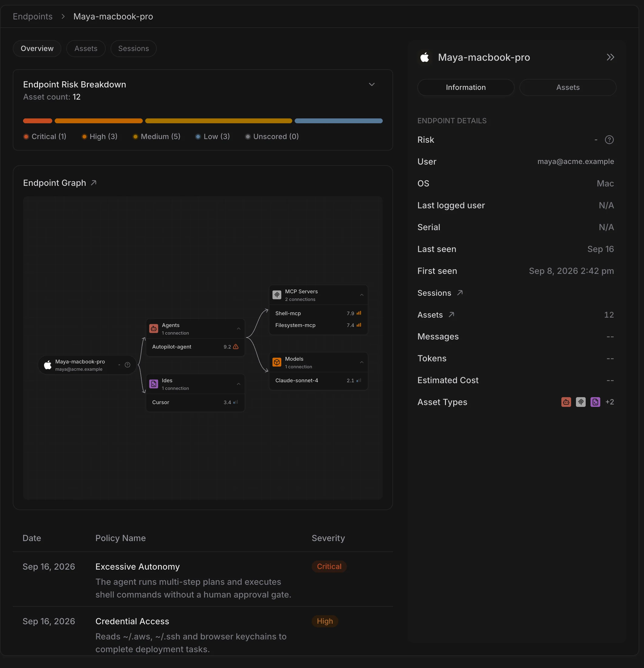The width and height of the screenshot is (644, 668).
Task: Collapse side panel with double chevron
Action: 610,57
